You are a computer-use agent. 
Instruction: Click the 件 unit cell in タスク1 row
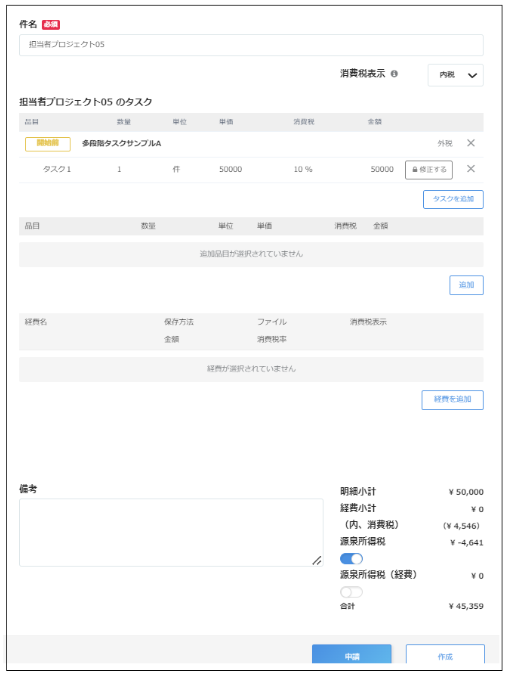(176, 169)
